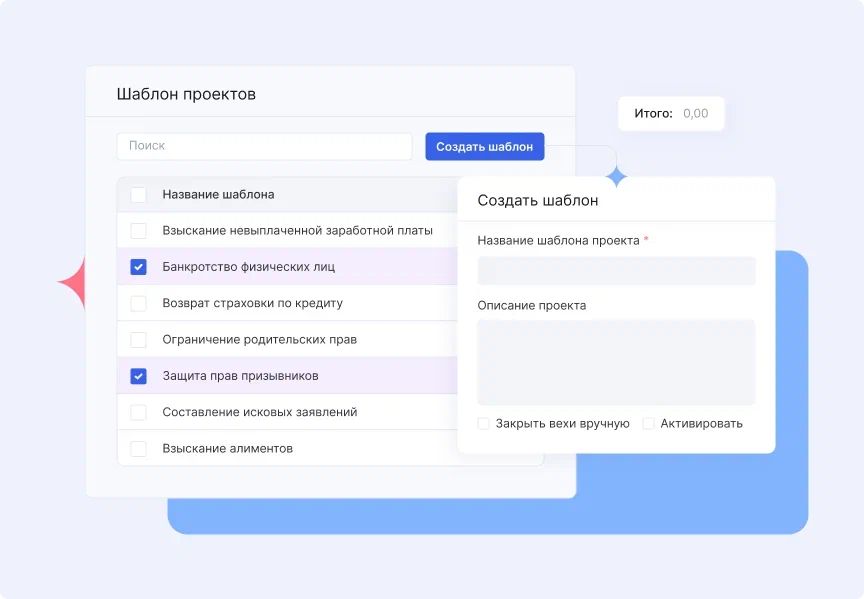Check "Составление исковых заявлений"
This screenshot has width=864, height=599.
click(138, 411)
